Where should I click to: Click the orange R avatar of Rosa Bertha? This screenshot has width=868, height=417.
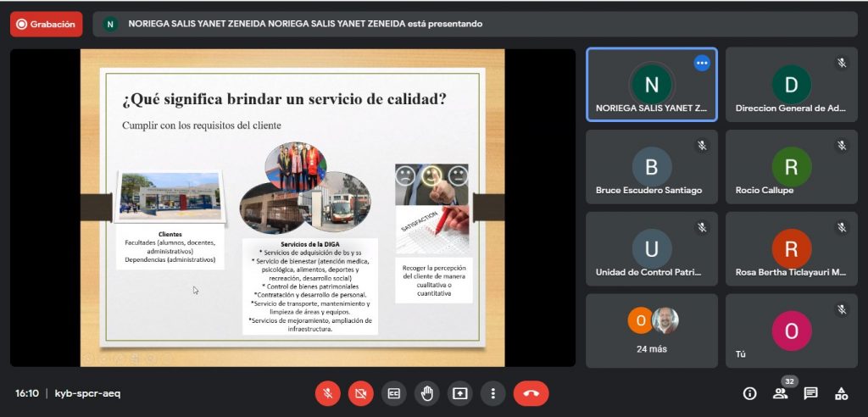[x=792, y=248]
